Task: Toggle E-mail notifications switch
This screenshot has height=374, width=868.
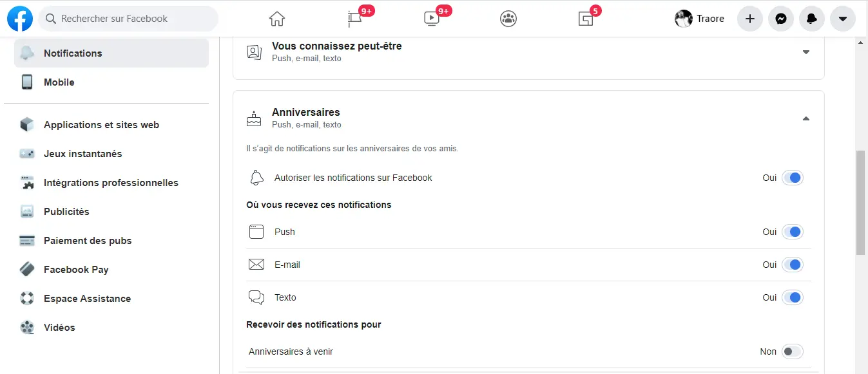Action: pos(793,265)
